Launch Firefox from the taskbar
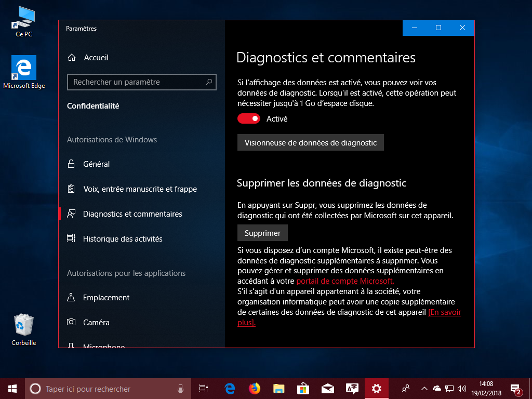The image size is (532, 399). tap(254, 389)
